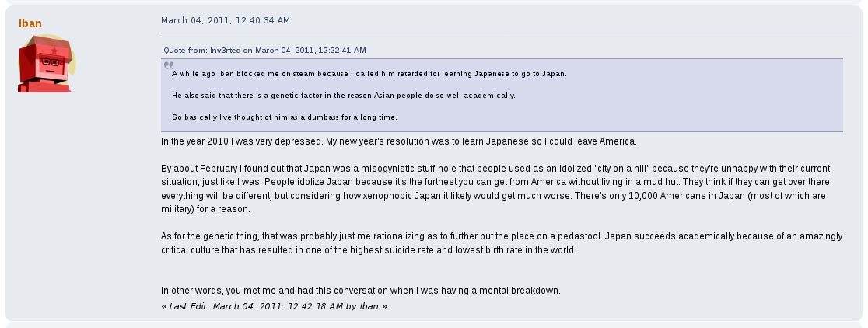Click the post timestamp 12:40:34 AM

pos(224,19)
